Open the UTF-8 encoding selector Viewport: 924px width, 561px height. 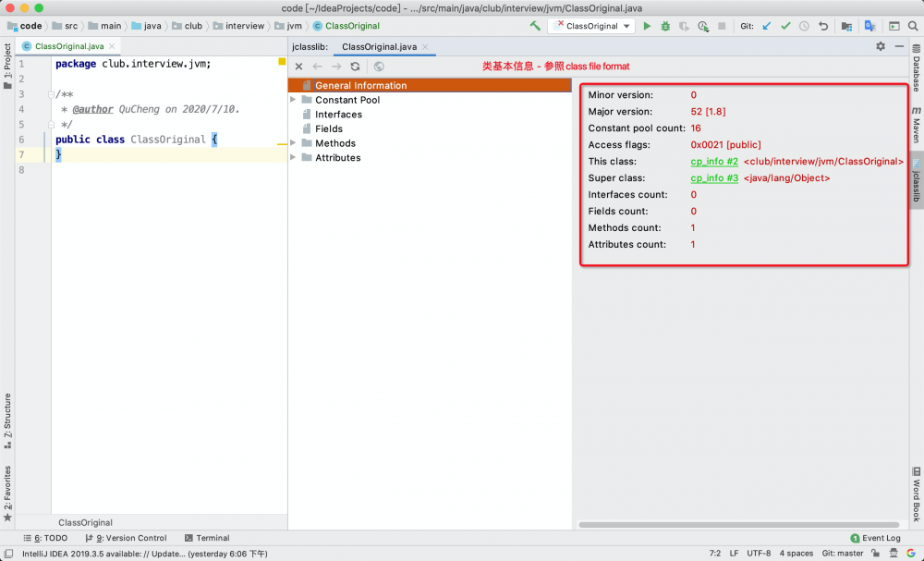(759, 554)
